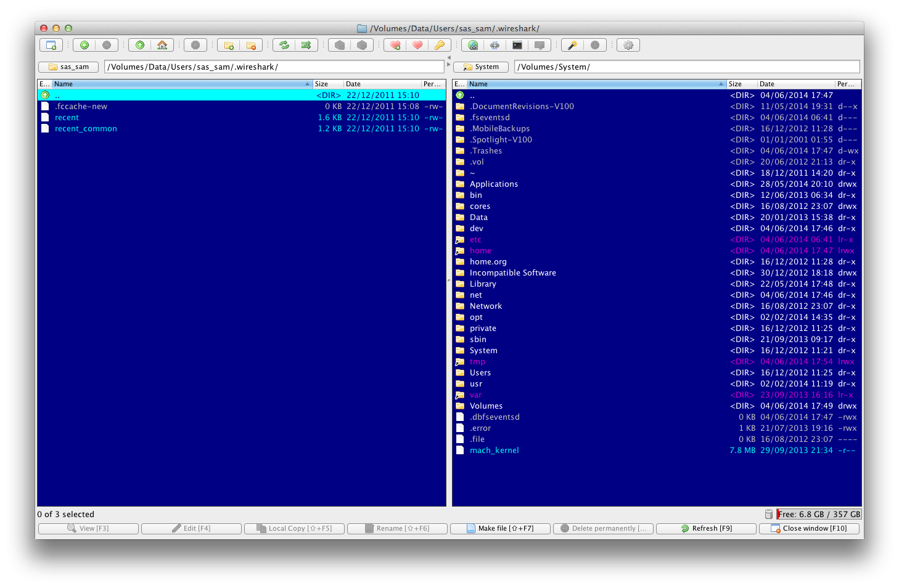
Task: Click the green Go back arrow
Action: (x=84, y=45)
